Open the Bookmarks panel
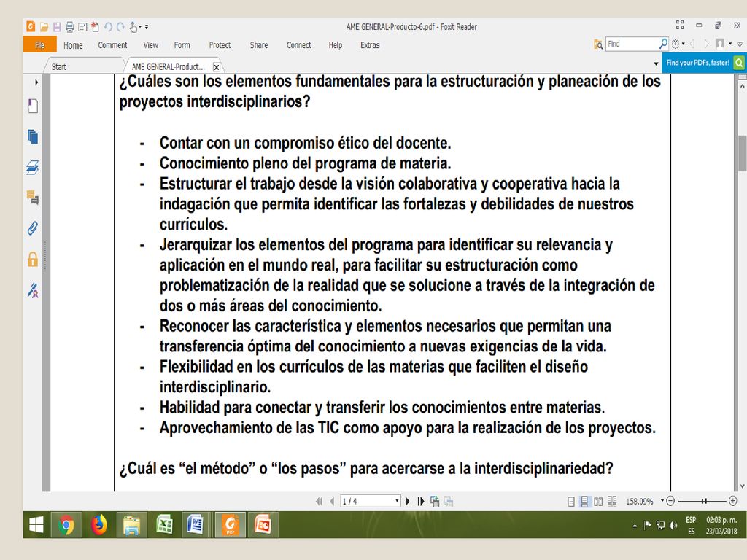The width and height of the screenshot is (747, 560). click(33, 106)
